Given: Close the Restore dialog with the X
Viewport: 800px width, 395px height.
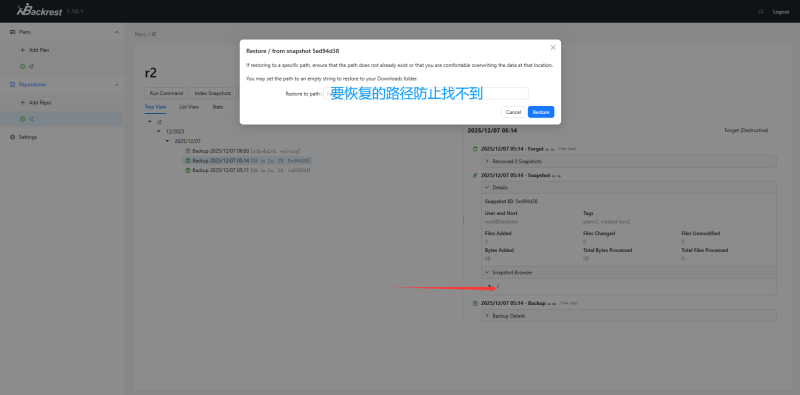Looking at the screenshot, I should point(553,47).
